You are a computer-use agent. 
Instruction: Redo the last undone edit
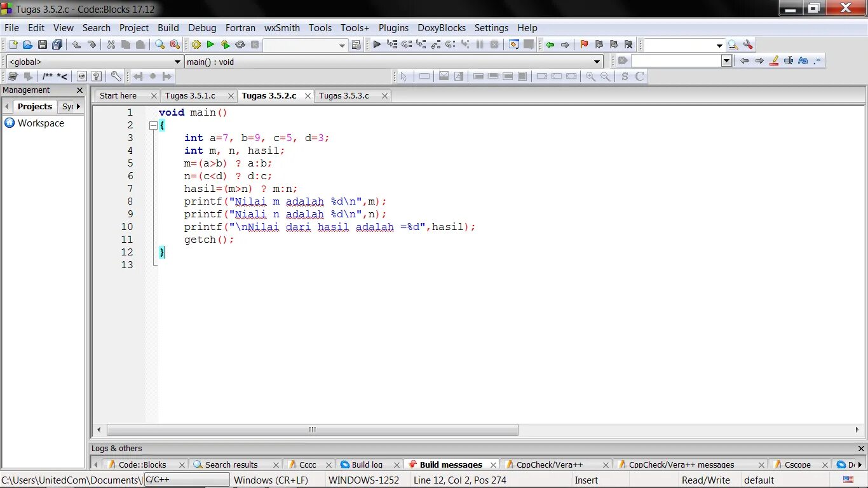point(92,44)
